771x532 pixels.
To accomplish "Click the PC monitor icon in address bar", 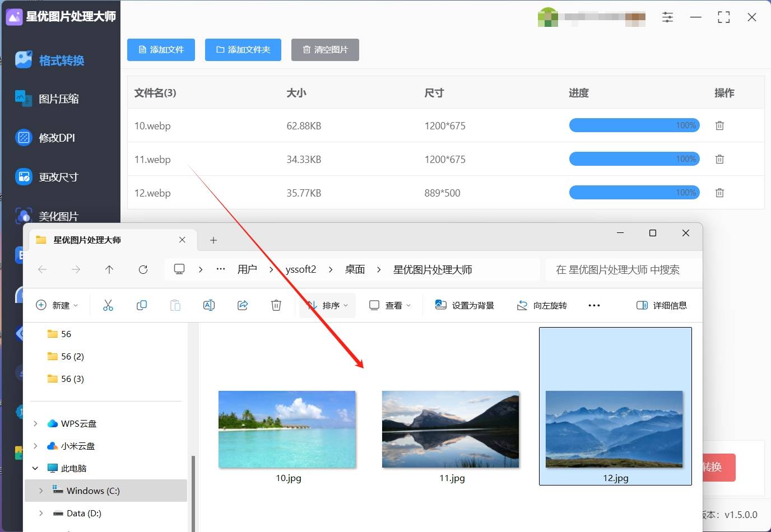I will [179, 269].
